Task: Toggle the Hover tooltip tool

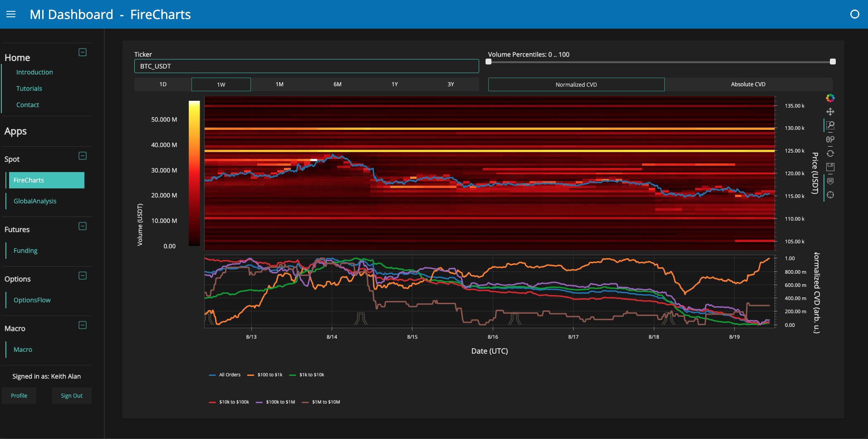Action: pos(830,181)
